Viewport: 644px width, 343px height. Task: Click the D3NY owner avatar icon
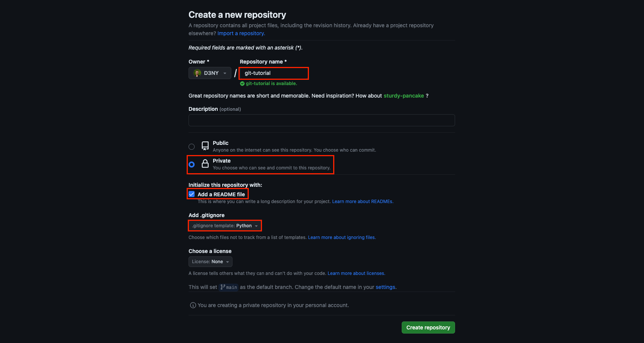click(197, 73)
